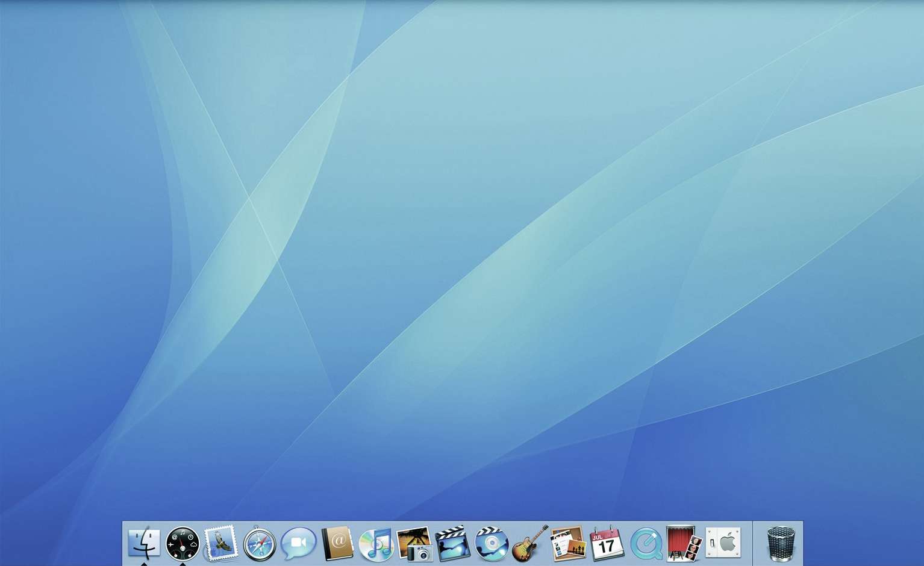Open System Preferences Apple switch icon

click(723, 543)
